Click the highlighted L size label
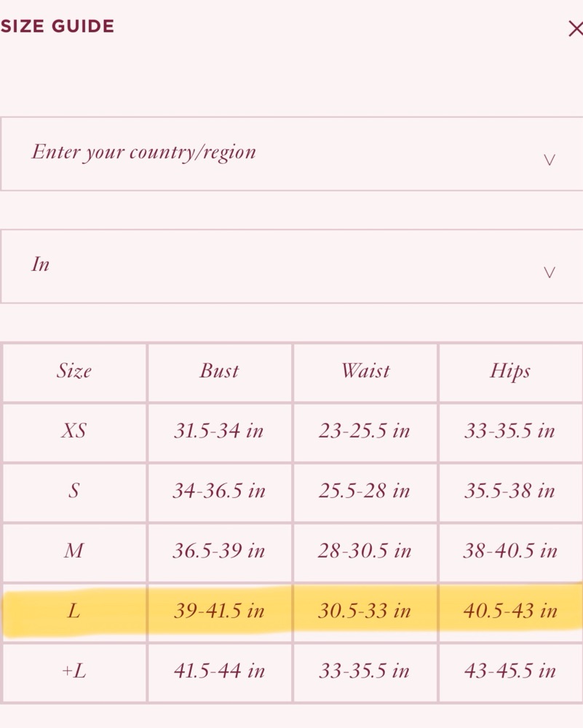The width and height of the screenshot is (583, 728). click(74, 611)
